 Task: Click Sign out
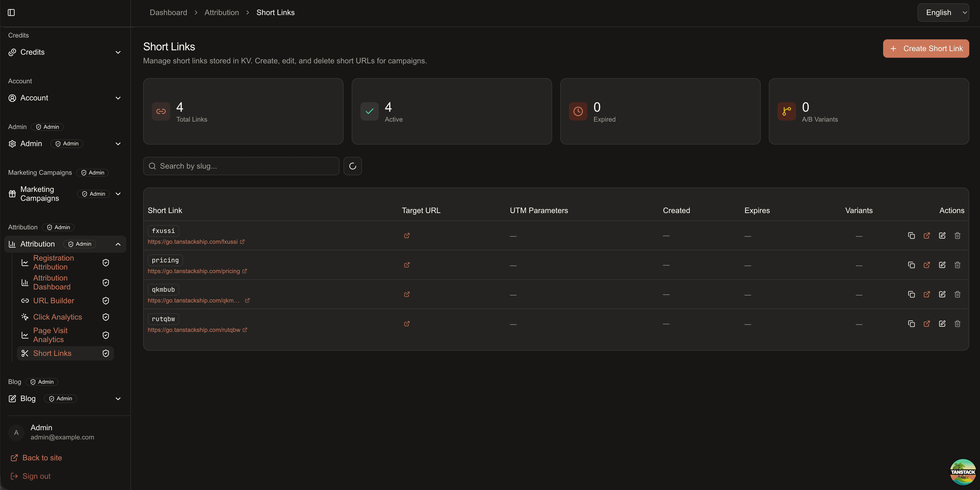point(30,476)
